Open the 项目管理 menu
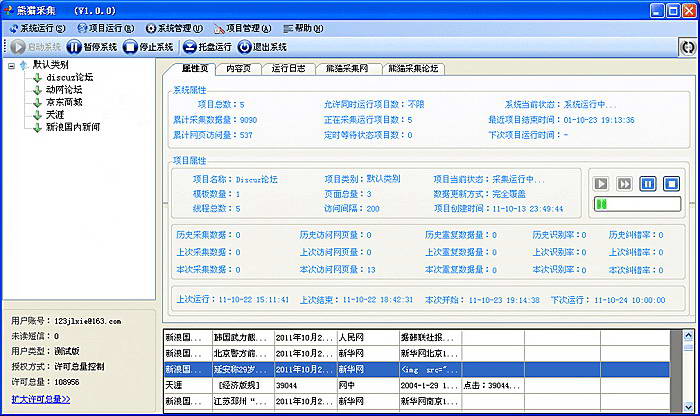This screenshot has width=700, height=416. (x=242, y=29)
